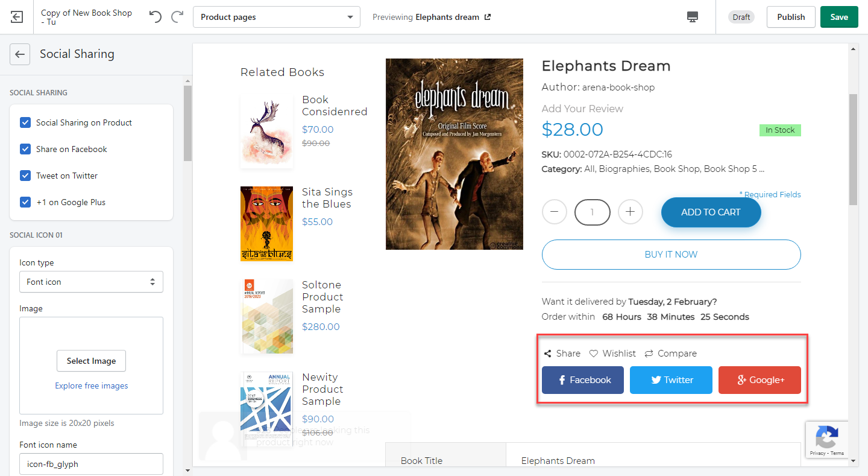868x476 pixels.
Task: Uncheck Share on Facebook
Action: [25, 149]
